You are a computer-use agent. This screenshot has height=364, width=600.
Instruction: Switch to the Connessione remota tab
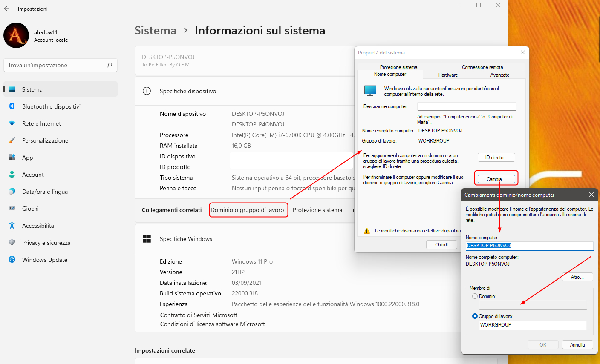(482, 67)
